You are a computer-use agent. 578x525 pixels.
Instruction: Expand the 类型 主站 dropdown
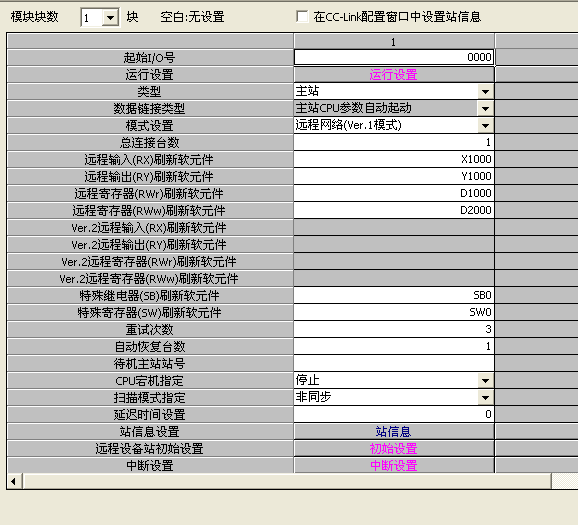pyautogui.click(x=485, y=91)
